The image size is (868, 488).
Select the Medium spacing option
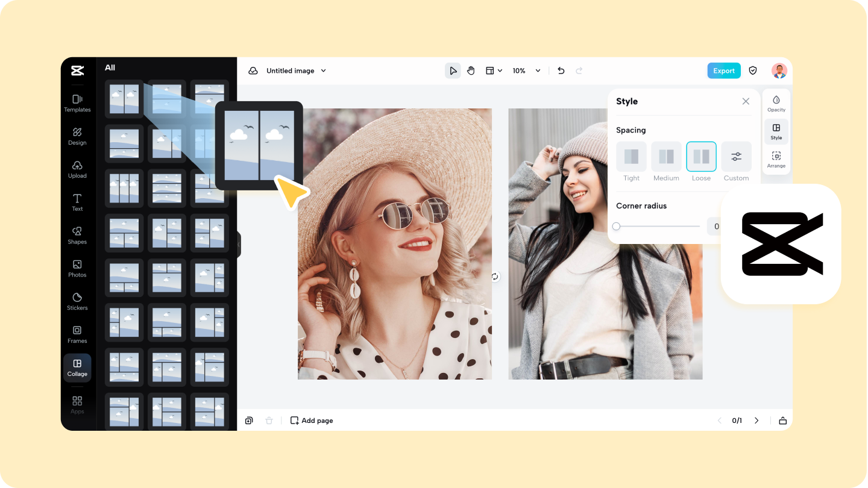click(x=666, y=155)
